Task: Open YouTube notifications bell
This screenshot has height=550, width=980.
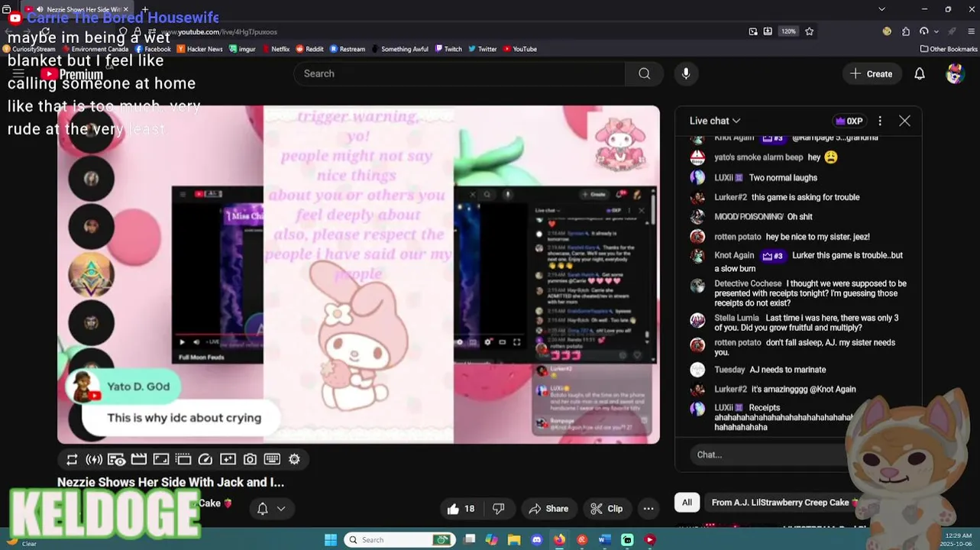Action: [920, 73]
